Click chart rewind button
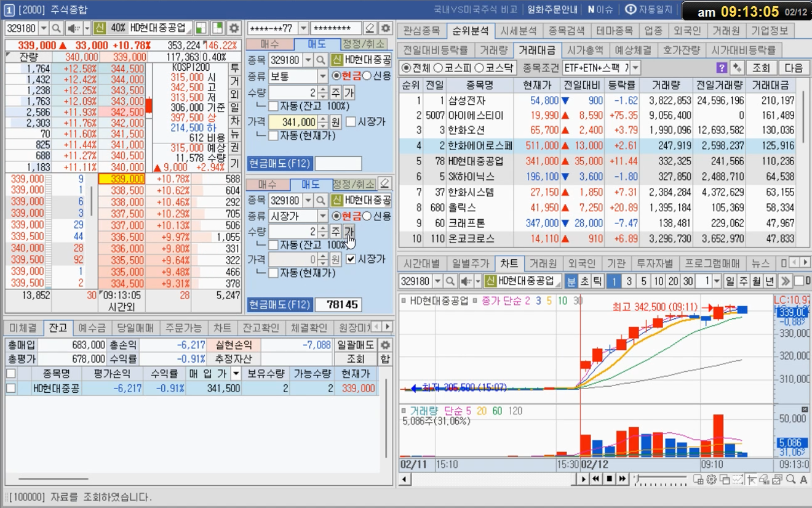 597,479
